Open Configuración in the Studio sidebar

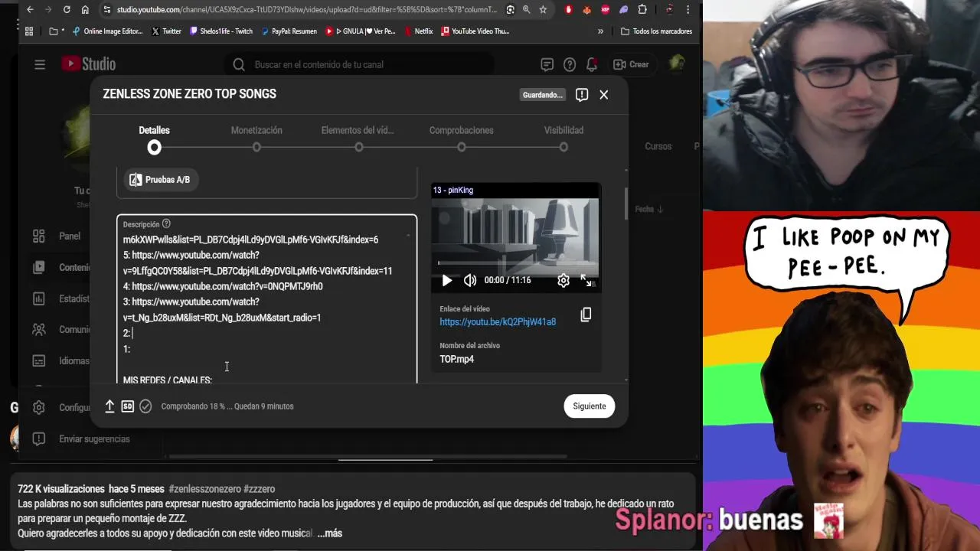62,408
